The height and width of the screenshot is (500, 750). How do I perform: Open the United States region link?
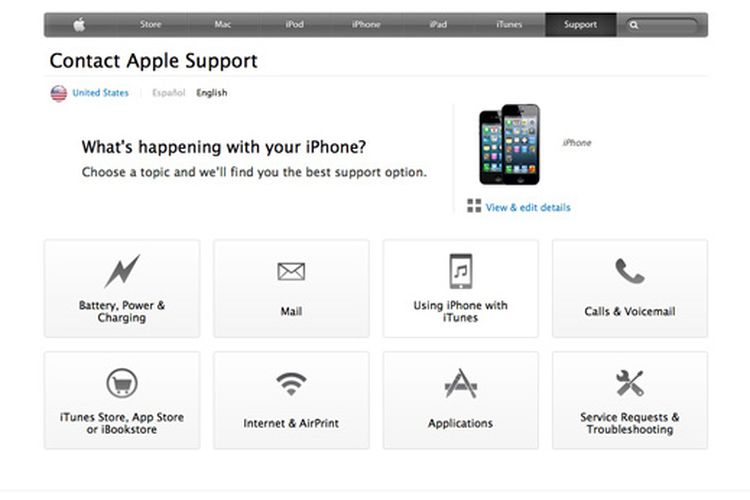click(100, 93)
